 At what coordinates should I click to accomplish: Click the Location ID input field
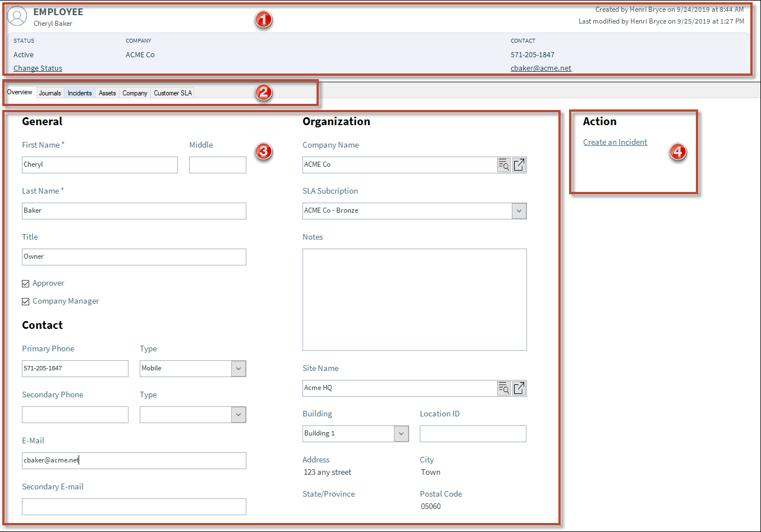click(x=473, y=433)
